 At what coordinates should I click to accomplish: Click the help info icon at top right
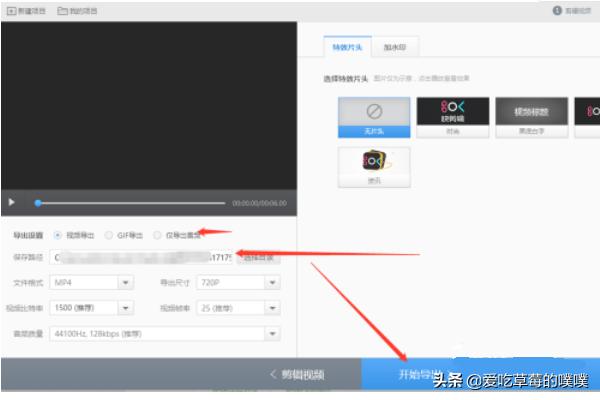point(556,10)
